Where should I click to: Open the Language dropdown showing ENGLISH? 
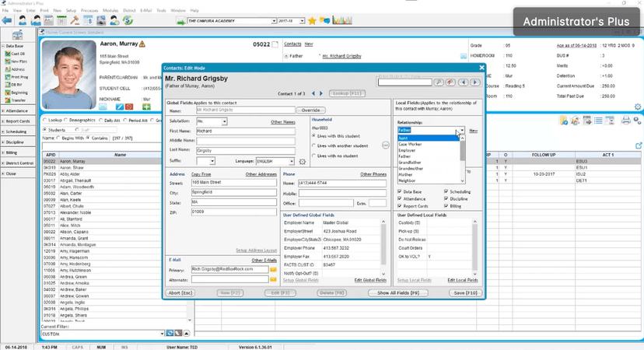click(291, 162)
